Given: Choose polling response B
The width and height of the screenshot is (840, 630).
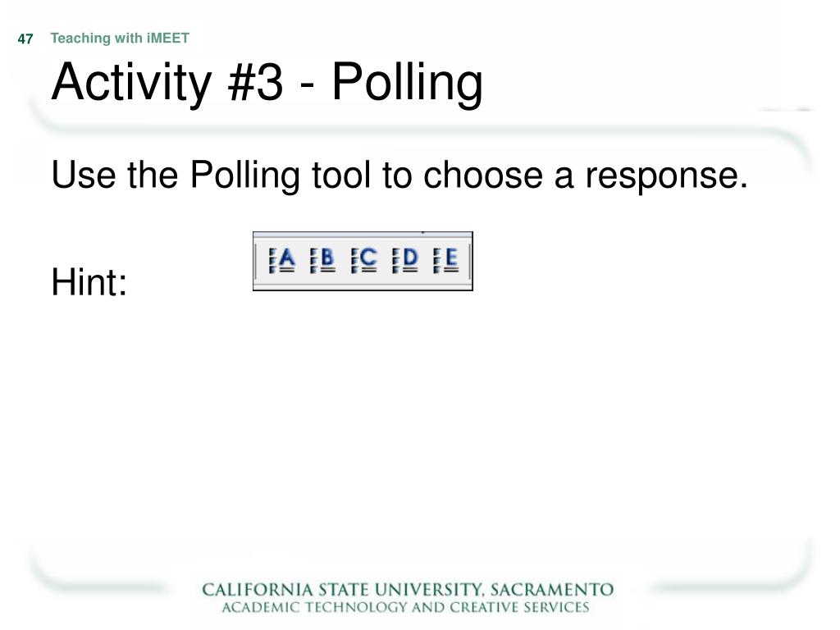Looking at the screenshot, I should (322, 260).
